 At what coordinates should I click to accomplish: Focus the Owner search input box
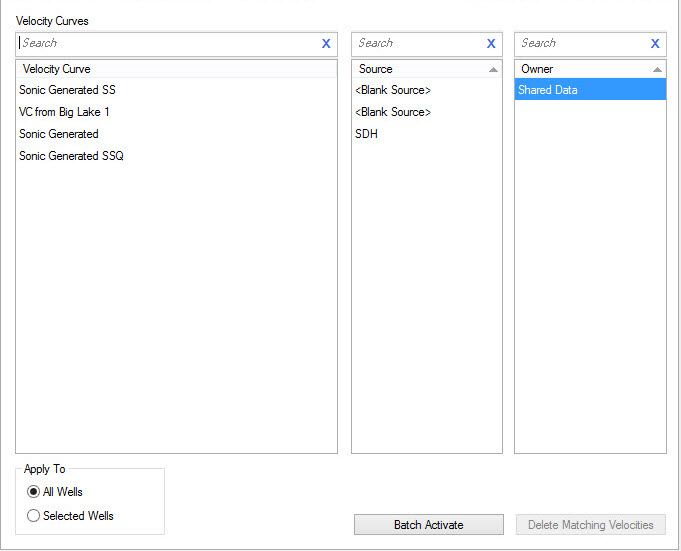click(x=582, y=44)
